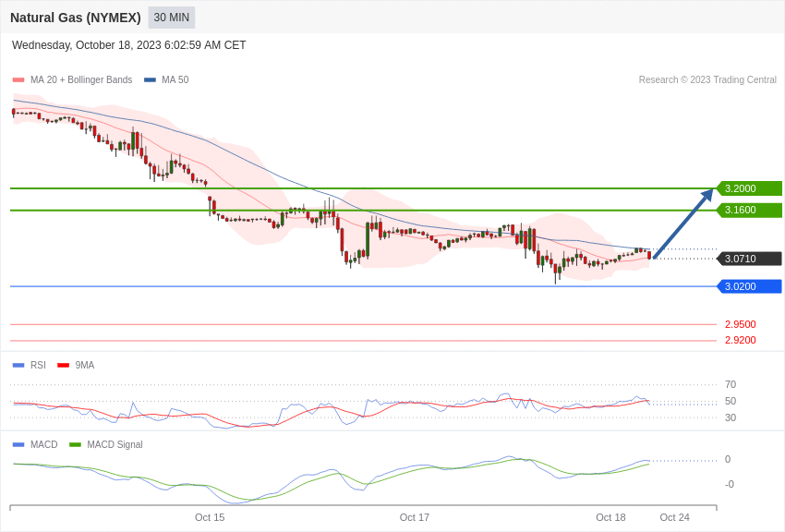Click the Oct 17 date axis label
This screenshot has height=532, width=785.
pos(415,517)
